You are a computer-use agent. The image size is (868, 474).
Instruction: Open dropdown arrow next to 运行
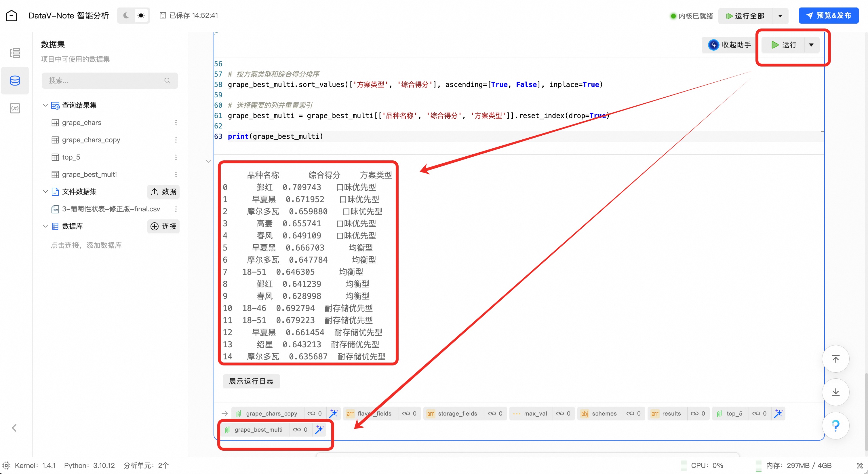(x=811, y=45)
